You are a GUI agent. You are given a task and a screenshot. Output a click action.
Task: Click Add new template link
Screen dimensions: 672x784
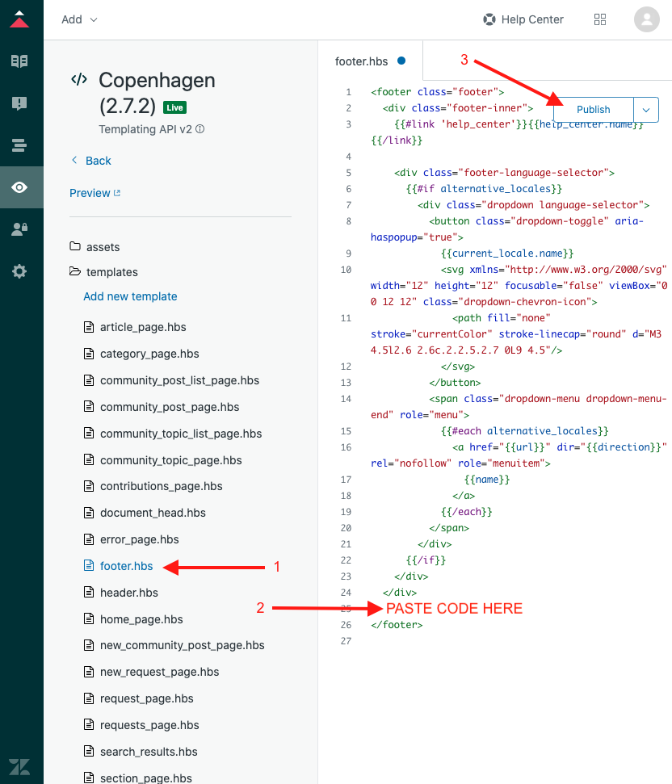(130, 296)
